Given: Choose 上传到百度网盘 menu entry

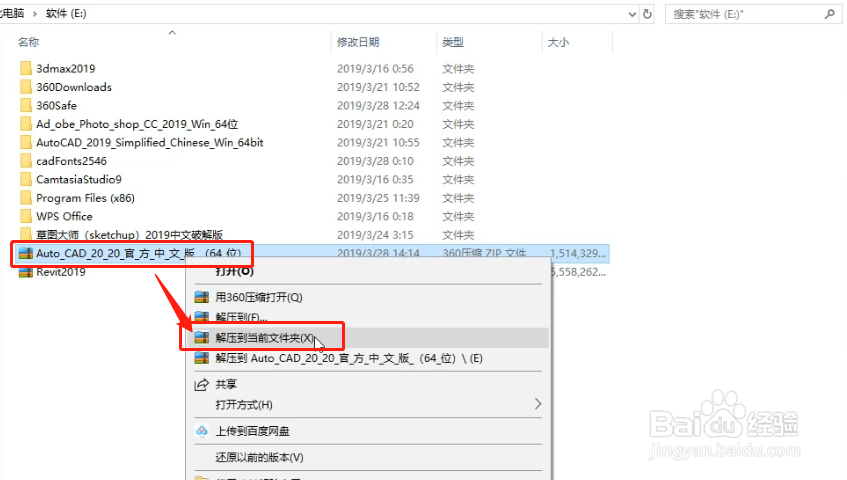Looking at the screenshot, I should coord(252,431).
